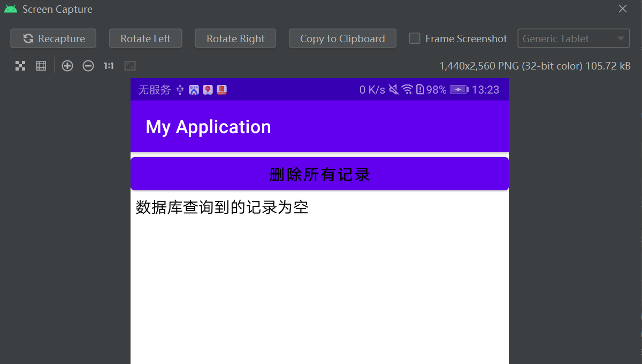
Task: Enable the Frame Screenshot checkbox
Action: coord(415,38)
